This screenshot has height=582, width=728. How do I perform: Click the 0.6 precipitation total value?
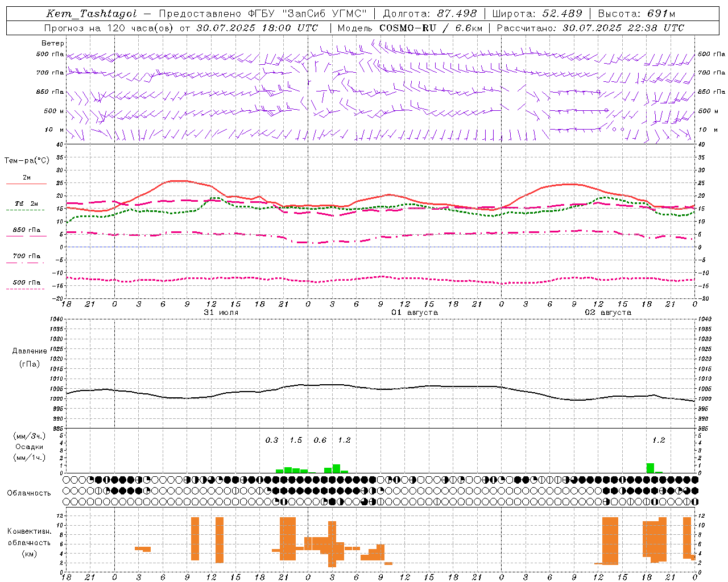click(x=320, y=440)
